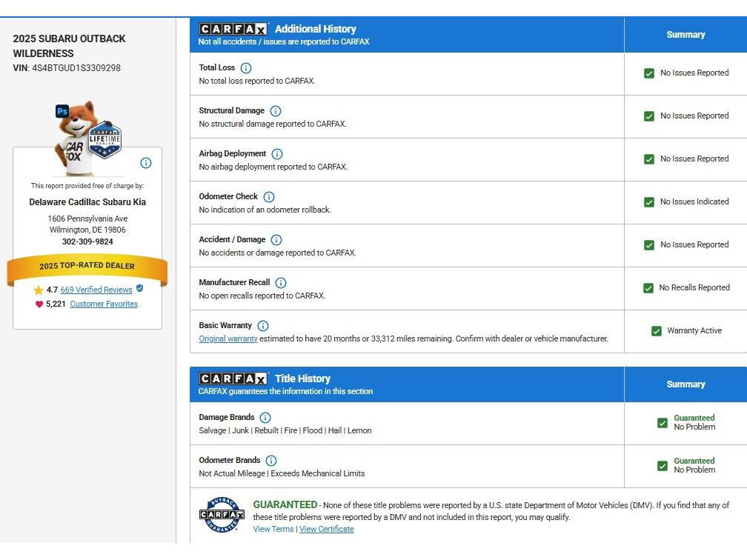Click the Lifetime Dealer shield badge

coord(105,141)
